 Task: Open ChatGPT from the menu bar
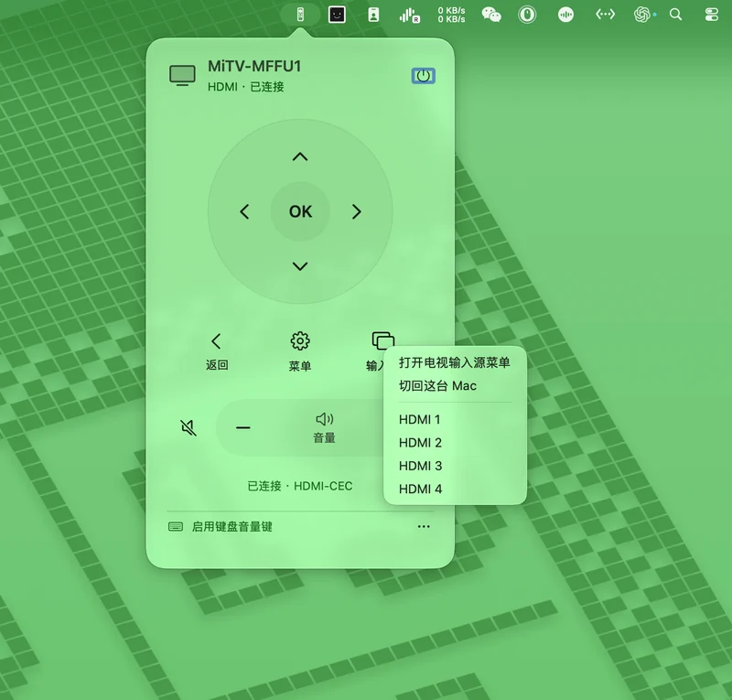(x=642, y=15)
